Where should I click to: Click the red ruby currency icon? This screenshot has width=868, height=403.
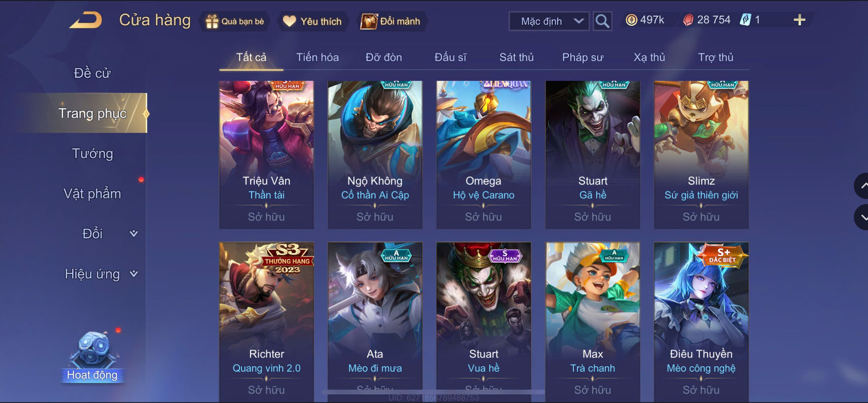tap(688, 20)
